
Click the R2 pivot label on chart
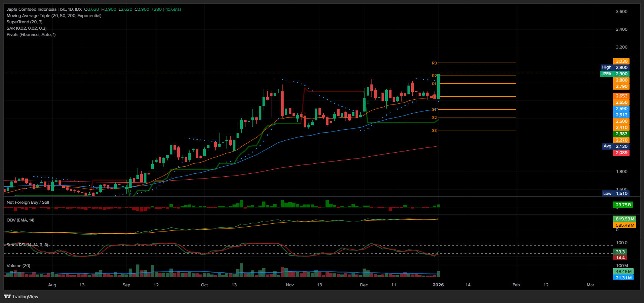click(434, 76)
